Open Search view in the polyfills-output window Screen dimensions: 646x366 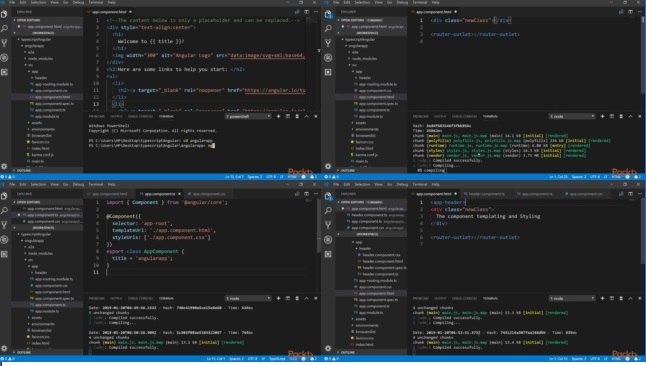click(328, 28)
